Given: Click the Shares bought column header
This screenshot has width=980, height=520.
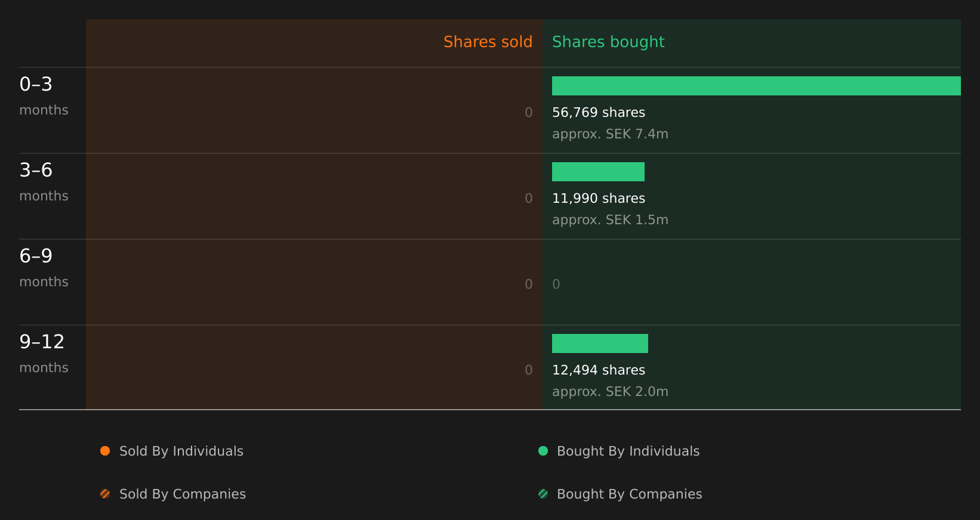Looking at the screenshot, I should tap(608, 42).
